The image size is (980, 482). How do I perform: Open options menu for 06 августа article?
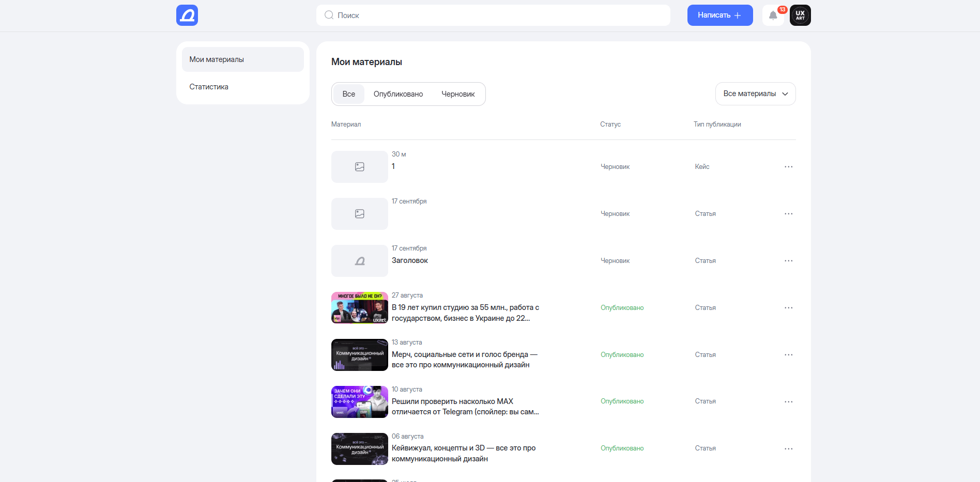[788, 449]
